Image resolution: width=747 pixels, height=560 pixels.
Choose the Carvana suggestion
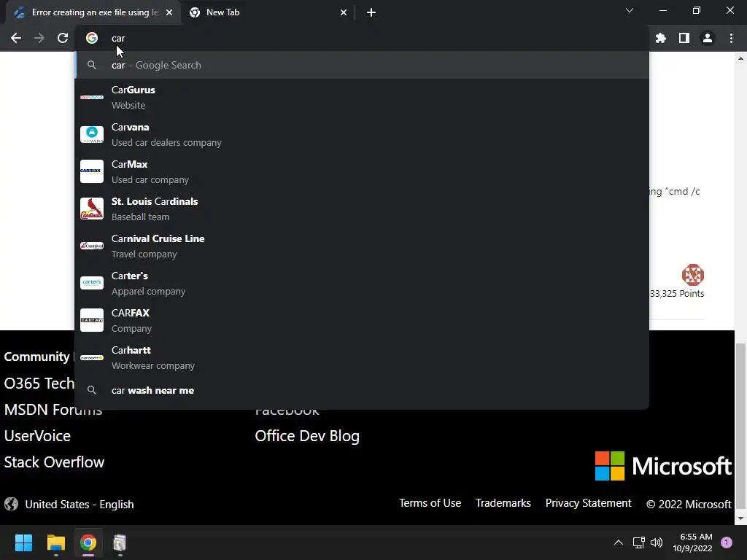[362, 135]
